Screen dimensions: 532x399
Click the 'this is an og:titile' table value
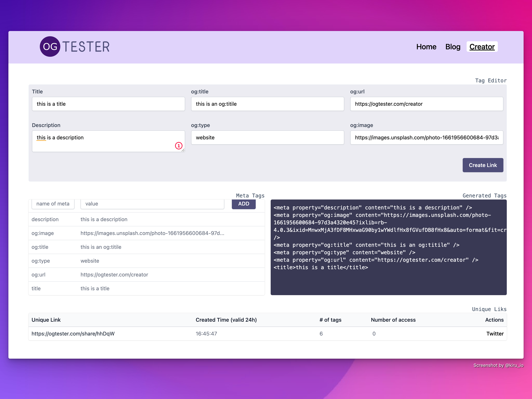pos(101,247)
